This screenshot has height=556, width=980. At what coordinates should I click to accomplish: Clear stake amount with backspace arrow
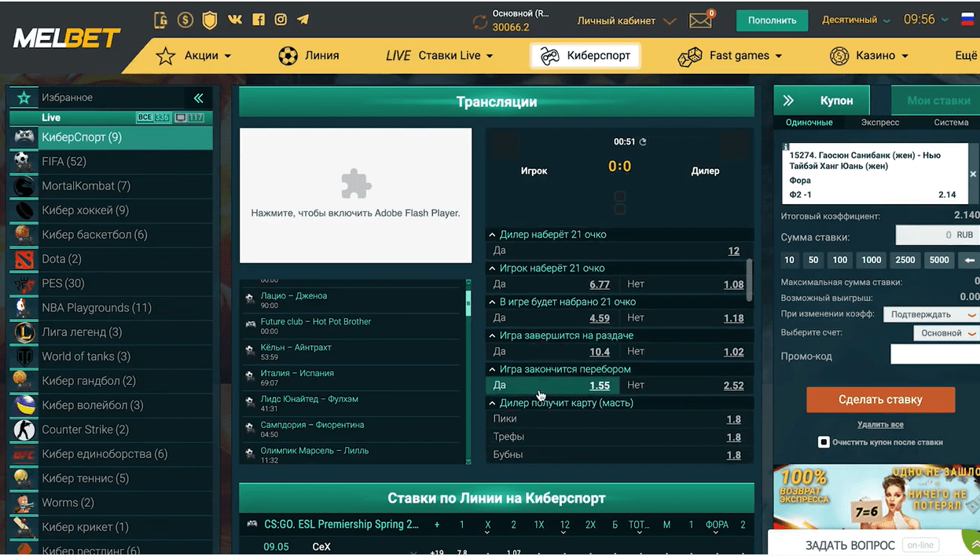pos(970,260)
